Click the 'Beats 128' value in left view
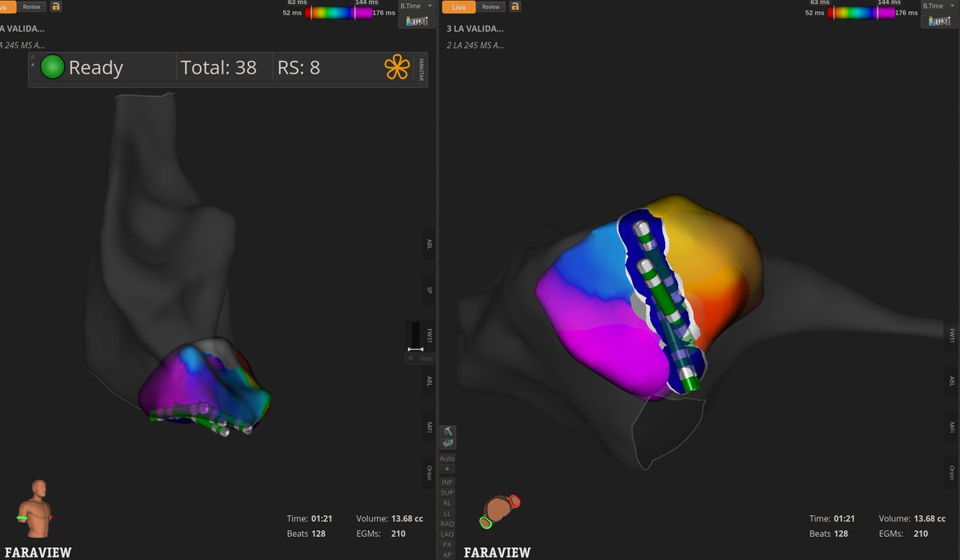The image size is (960, 560). pyautogui.click(x=306, y=534)
